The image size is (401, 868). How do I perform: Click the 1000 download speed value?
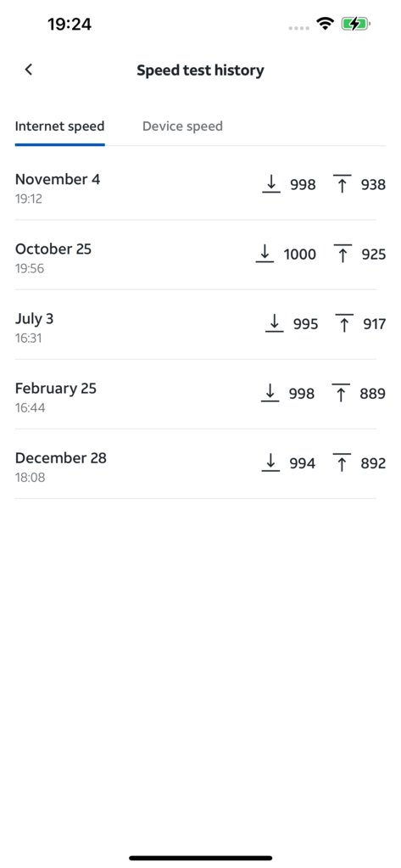pos(300,254)
